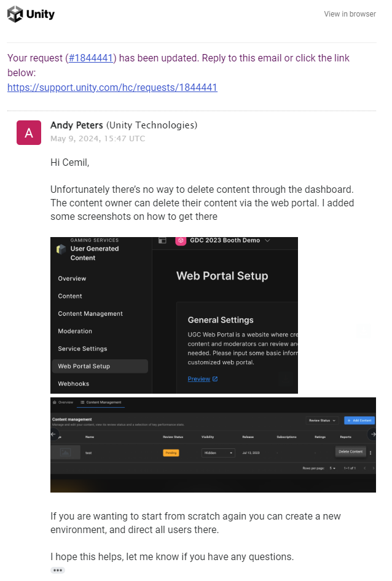Open the support.unity.com request link
Viewport: 392px width, 581px height.
coord(112,87)
